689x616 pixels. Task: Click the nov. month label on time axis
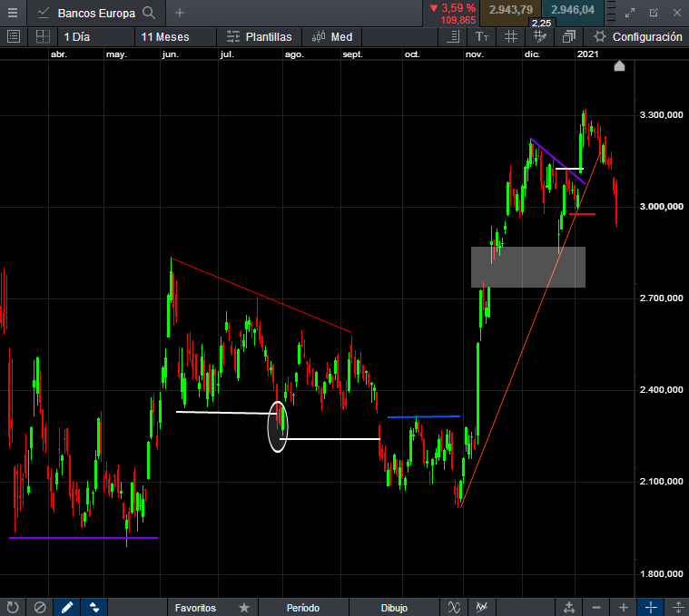pos(474,54)
